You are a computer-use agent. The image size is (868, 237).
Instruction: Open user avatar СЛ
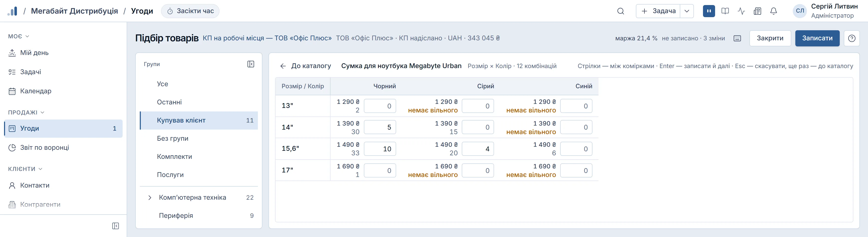coord(800,11)
